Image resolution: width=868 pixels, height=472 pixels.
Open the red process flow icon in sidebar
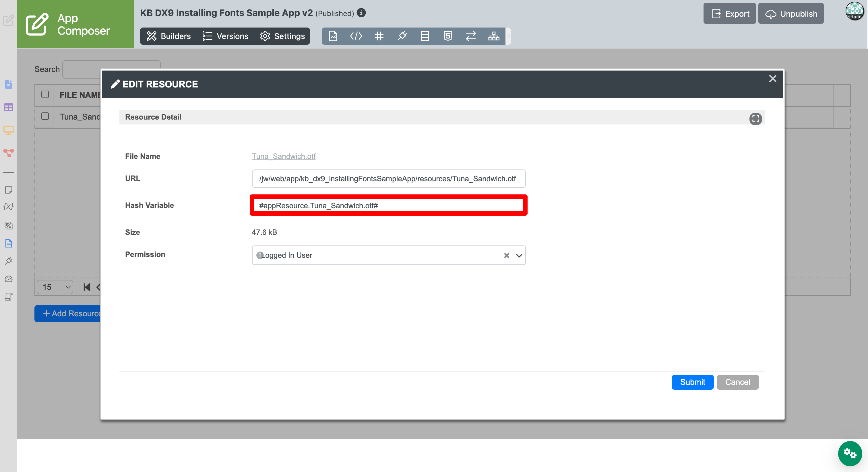(9, 153)
